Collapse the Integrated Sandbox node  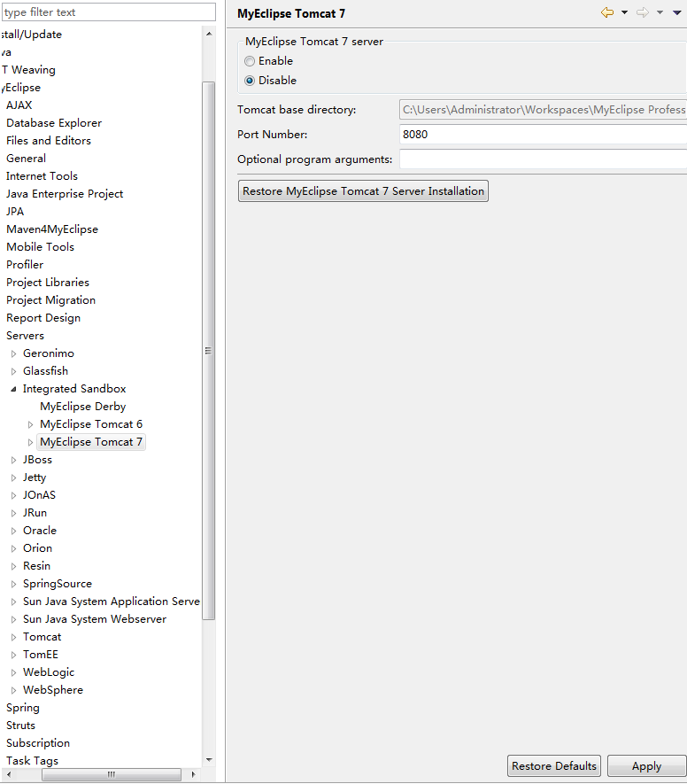point(13,389)
